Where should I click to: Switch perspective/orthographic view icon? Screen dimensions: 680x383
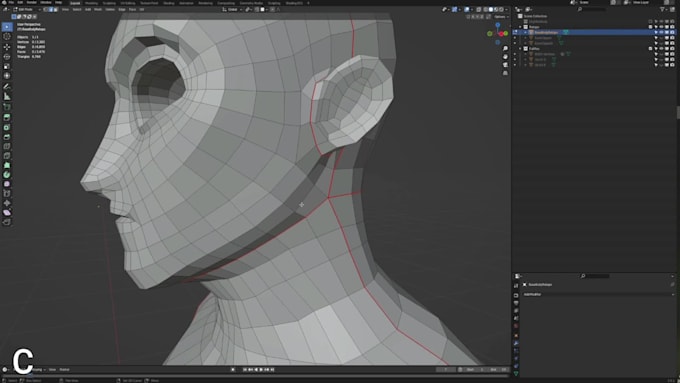(x=505, y=73)
